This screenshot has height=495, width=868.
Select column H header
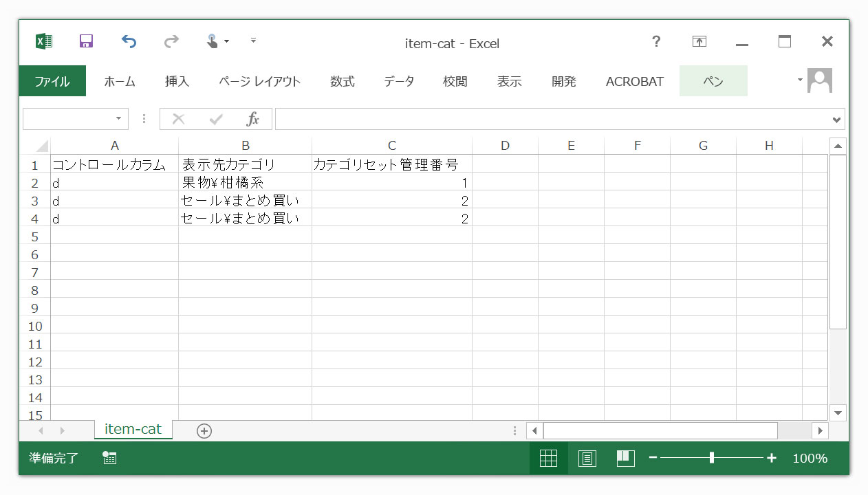coord(769,146)
